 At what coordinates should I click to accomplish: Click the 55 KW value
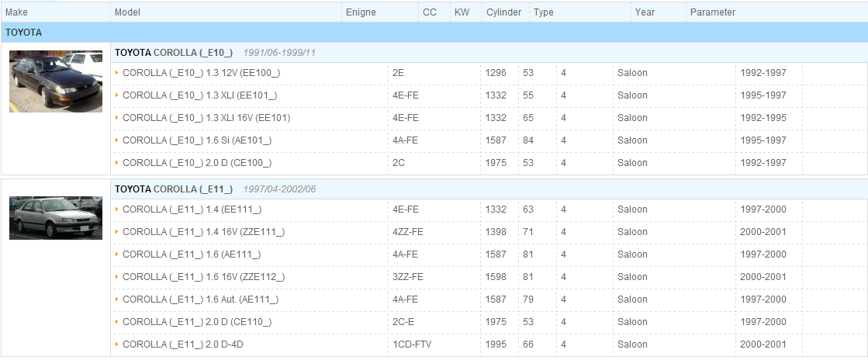point(528,95)
